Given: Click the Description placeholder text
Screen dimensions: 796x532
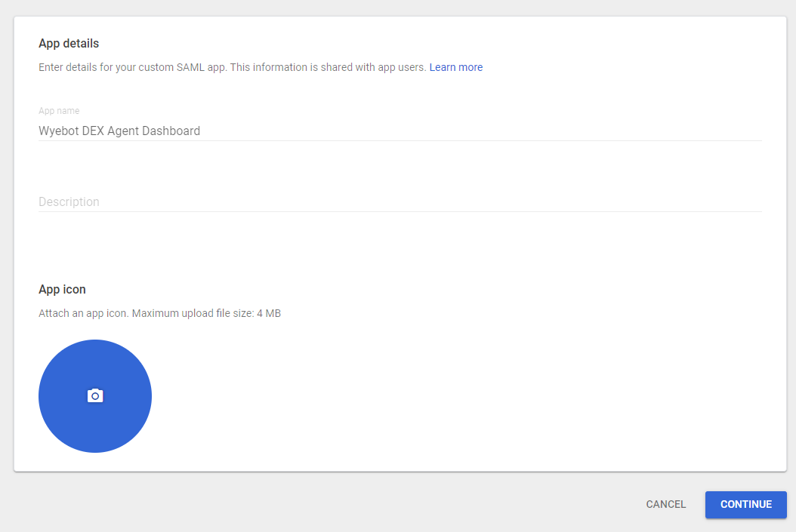Looking at the screenshot, I should click(69, 201).
